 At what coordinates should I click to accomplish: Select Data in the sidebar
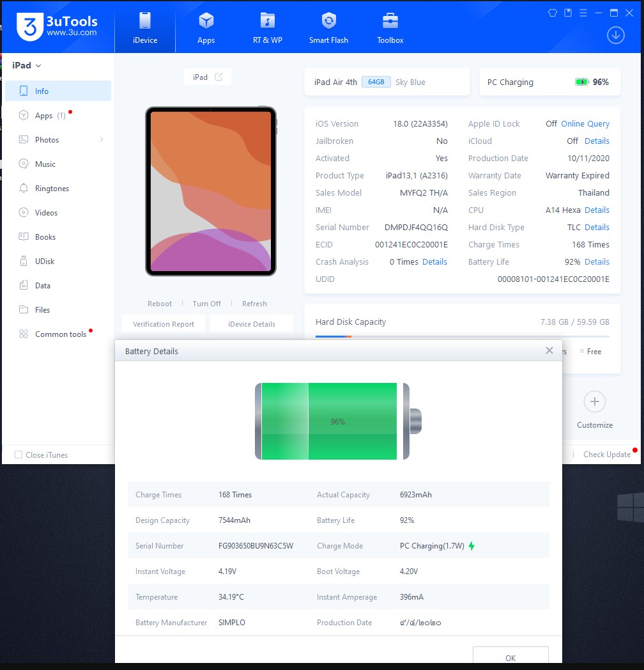click(x=57, y=285)
